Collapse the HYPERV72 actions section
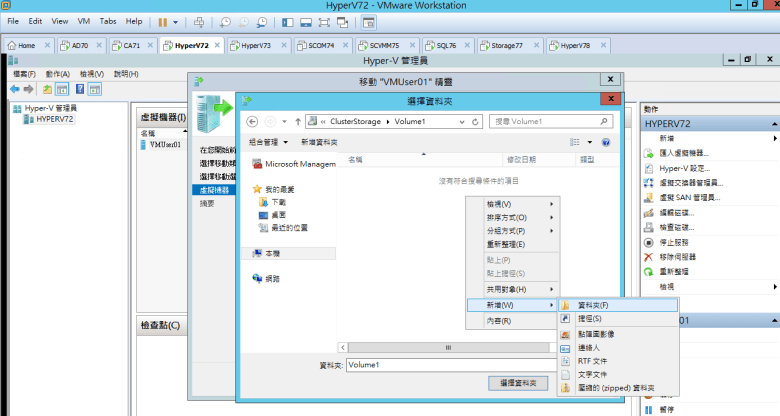The height and width of the screenshot is (416, 780). coord(774,123)
